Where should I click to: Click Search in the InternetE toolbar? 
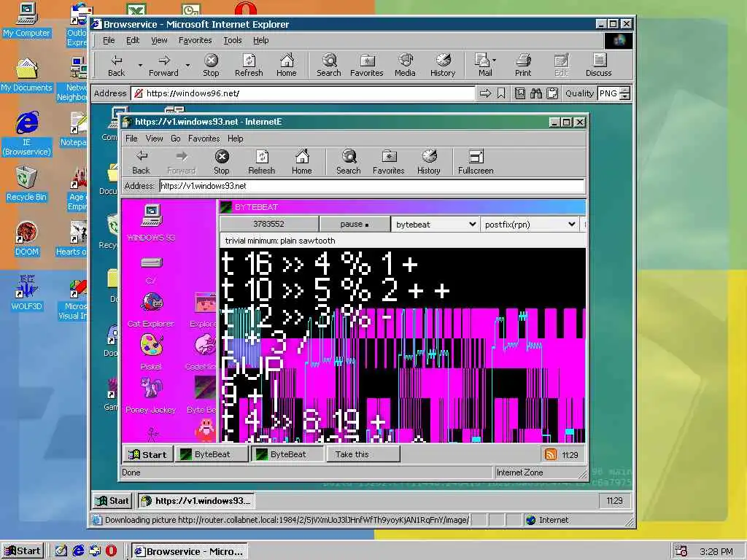click(x=348, y=163)
